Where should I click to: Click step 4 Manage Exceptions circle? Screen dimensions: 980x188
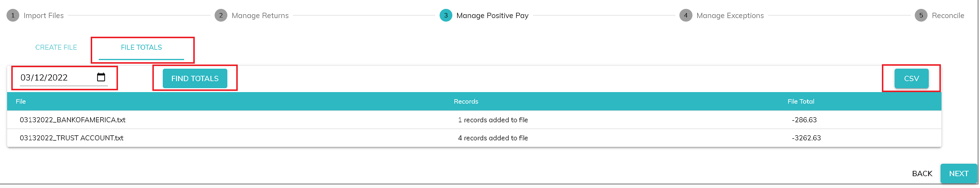[686, 16]
